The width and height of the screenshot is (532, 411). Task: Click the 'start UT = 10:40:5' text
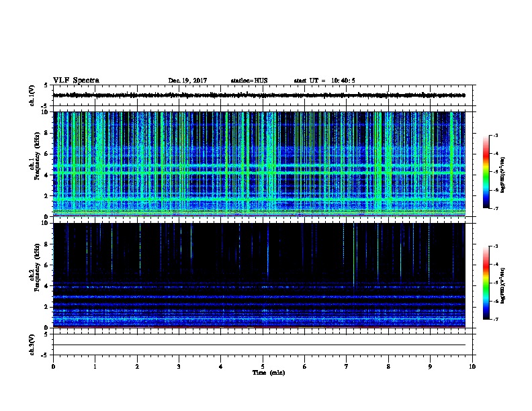[x=324, y=81]
